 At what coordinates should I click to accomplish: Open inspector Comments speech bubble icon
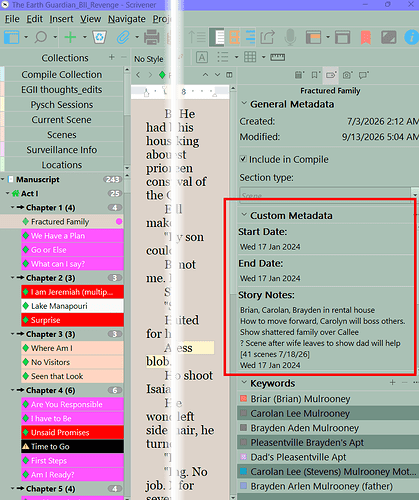click(x=363, y=75)
